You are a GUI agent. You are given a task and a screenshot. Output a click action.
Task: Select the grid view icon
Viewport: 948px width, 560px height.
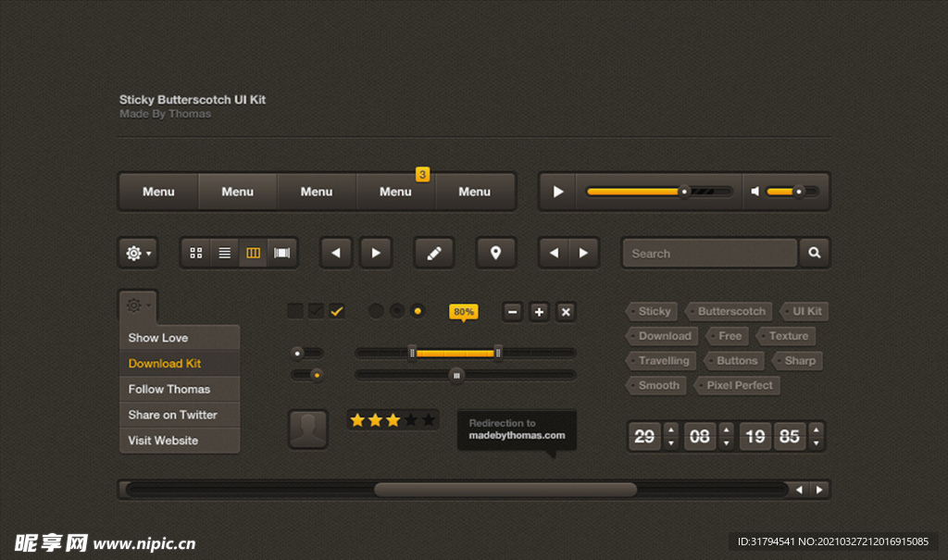196,253
